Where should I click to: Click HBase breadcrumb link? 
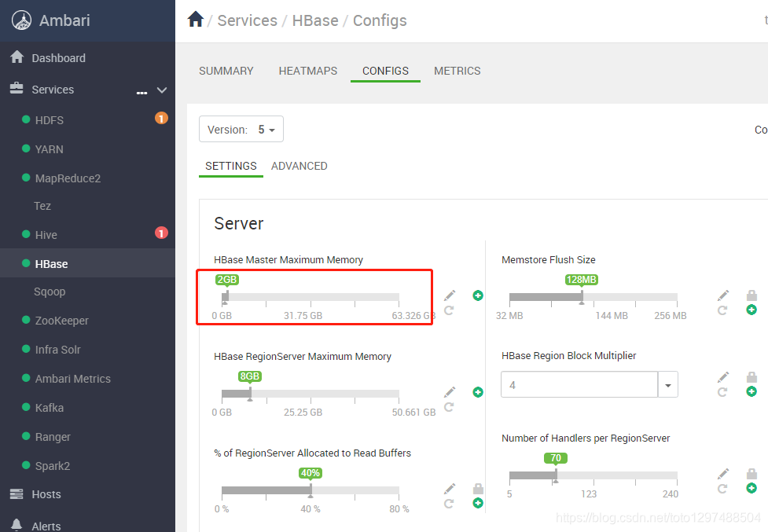point(315,20)
